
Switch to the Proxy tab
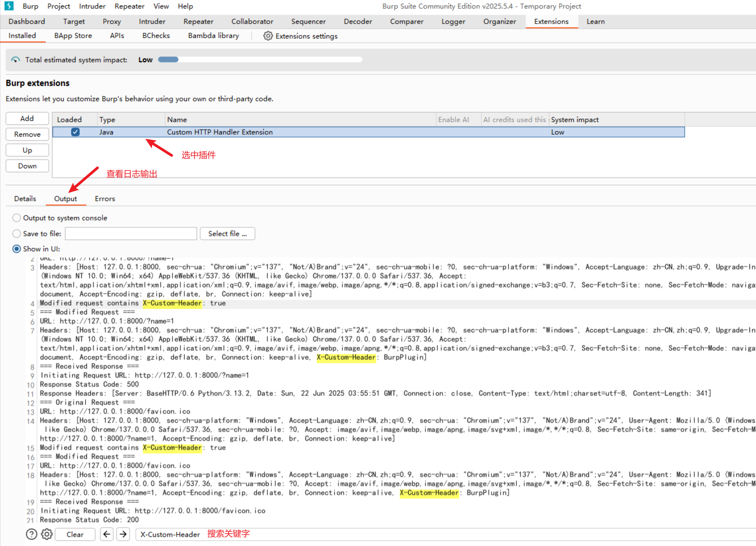[112, 21]
